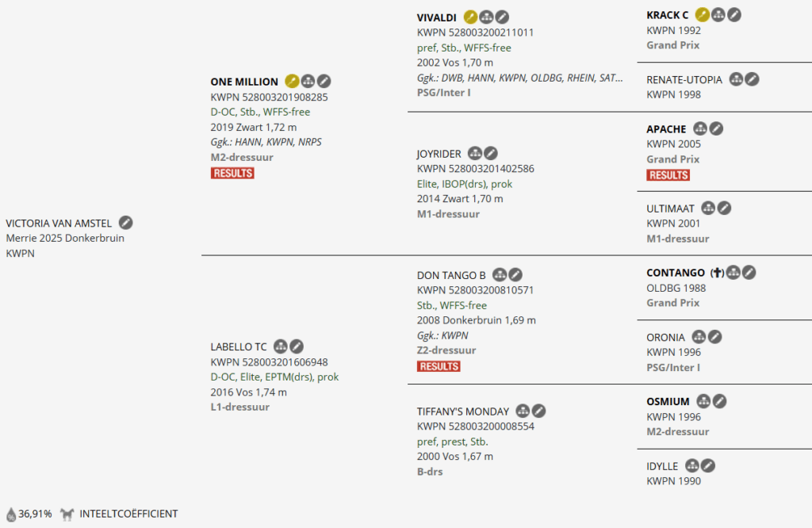Click the pencil icon beside VICTORIA VAN AMSTEL
Viewport: 812px width, 528px height.
coord(126,223)
